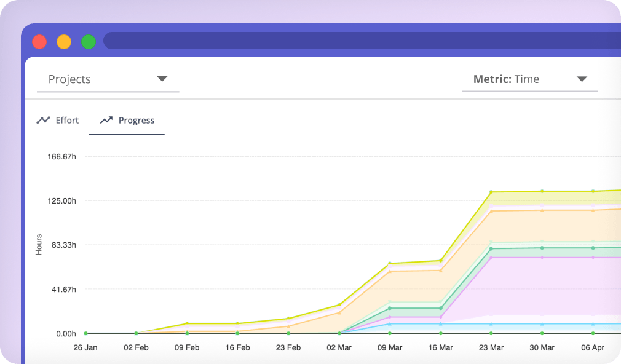Click the yellow-green data point at 09 Feb

pyautogui.click(x=187, y=323)
